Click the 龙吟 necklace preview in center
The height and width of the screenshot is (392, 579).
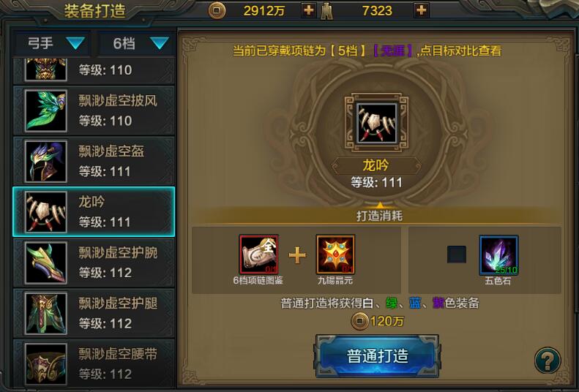coord(376,123)
